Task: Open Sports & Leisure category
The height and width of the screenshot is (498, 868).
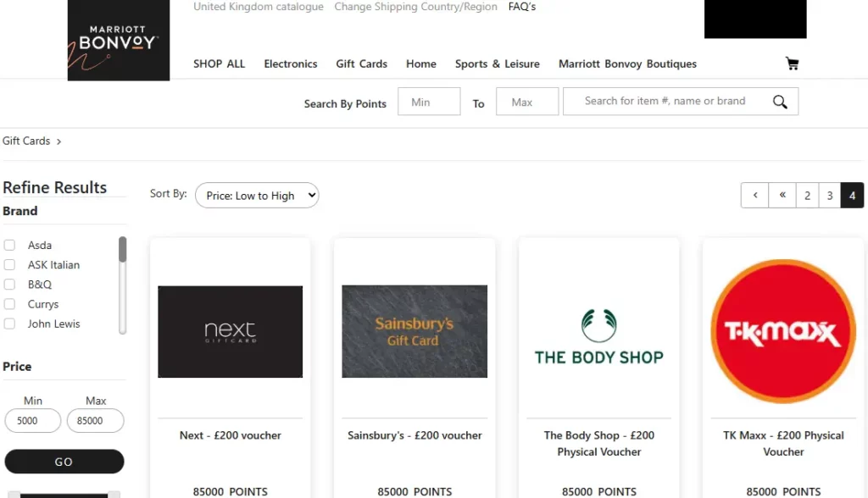Action: coord(497,64)
